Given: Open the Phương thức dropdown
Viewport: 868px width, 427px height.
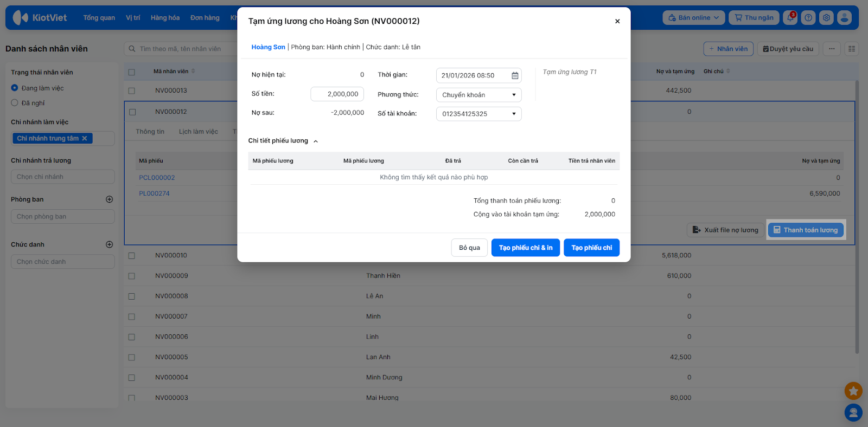Looking at the screenshot, I should 478,95.
